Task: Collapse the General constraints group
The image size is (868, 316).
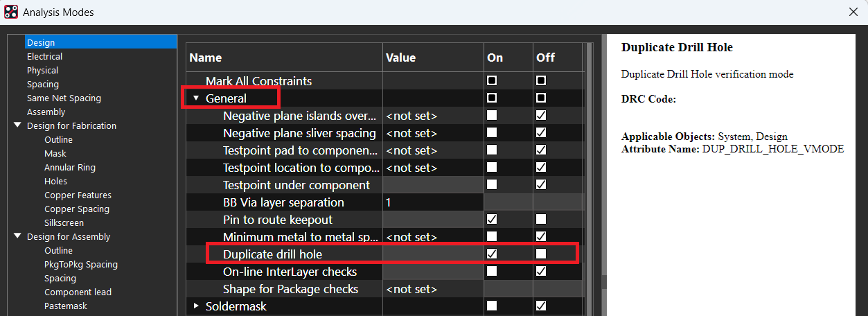Action: tap(196, 98)
